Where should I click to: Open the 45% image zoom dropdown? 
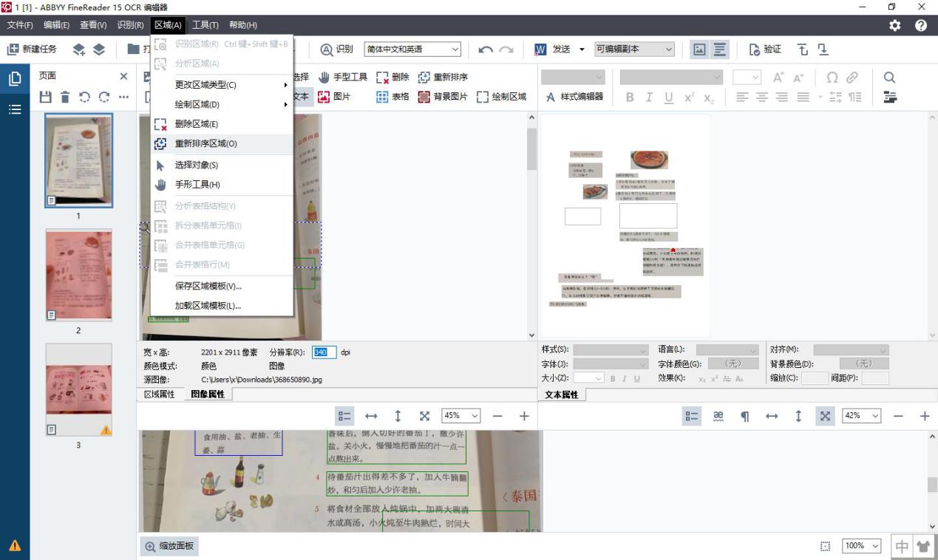click(x=461, y=416)
